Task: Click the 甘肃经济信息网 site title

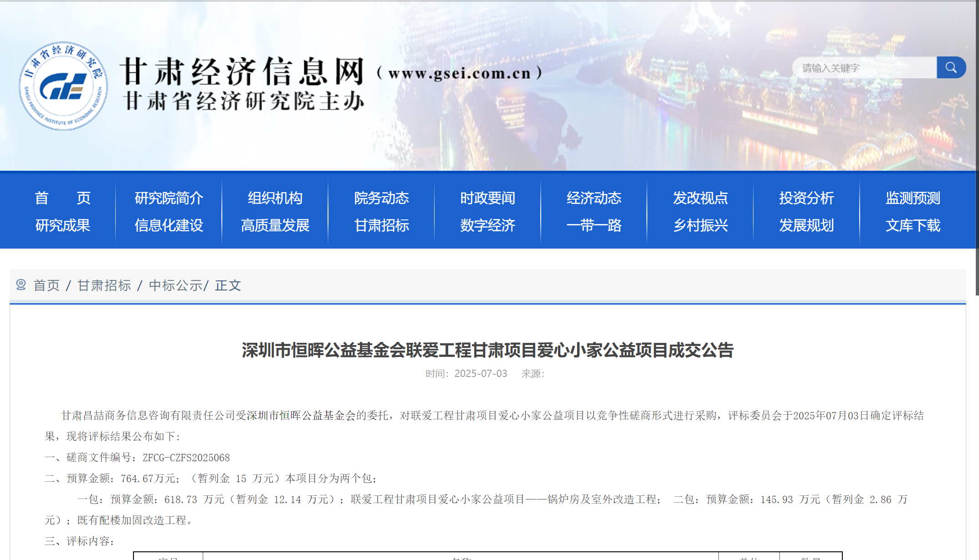Action: [x=242, y=71]
